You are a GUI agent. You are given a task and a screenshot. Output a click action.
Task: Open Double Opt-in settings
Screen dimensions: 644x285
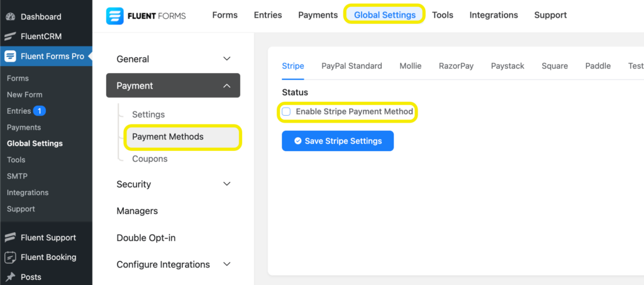(146, 238)
